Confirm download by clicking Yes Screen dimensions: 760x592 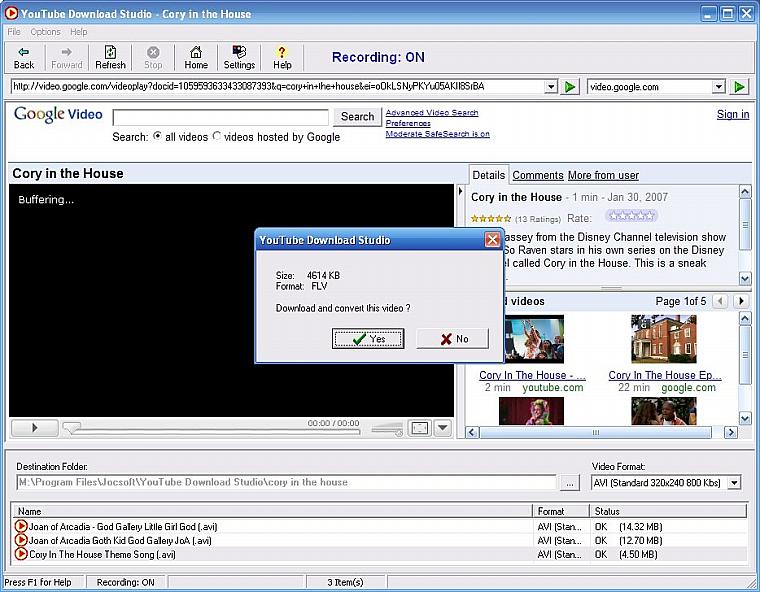(x=368, y=338)
